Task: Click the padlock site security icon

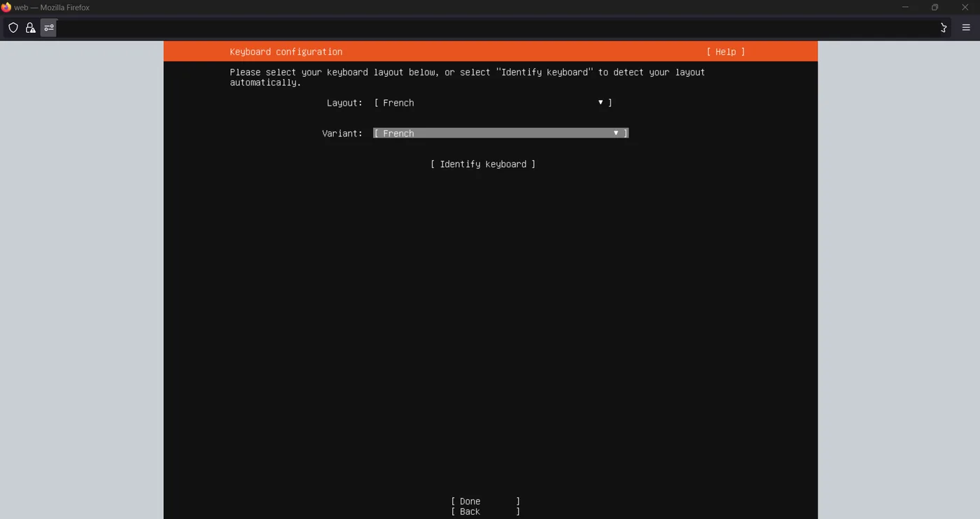Action: pyautogui.click(x=30, y=28)
